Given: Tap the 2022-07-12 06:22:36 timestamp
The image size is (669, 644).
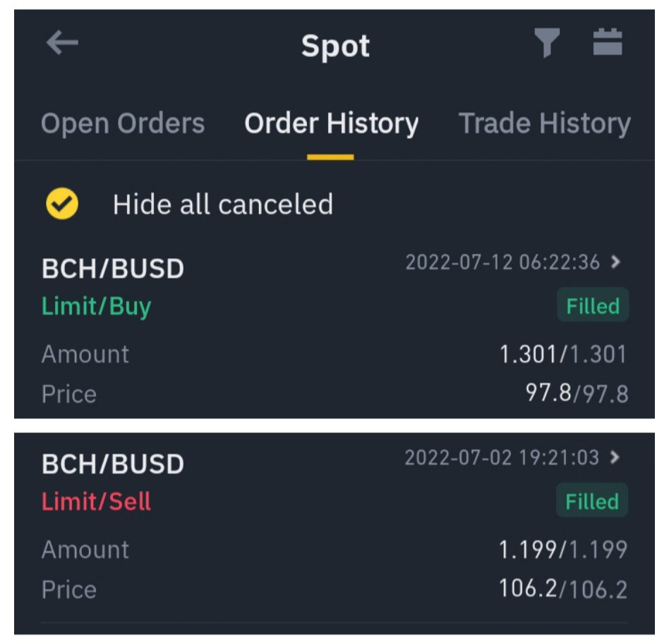Looking at the screenshot, I should (502, 262).
